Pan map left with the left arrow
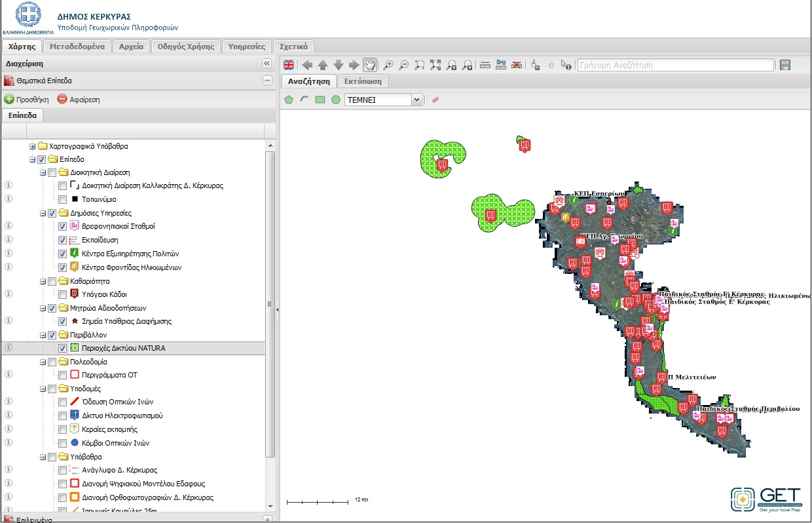812x523 pixels. (307, 65)
